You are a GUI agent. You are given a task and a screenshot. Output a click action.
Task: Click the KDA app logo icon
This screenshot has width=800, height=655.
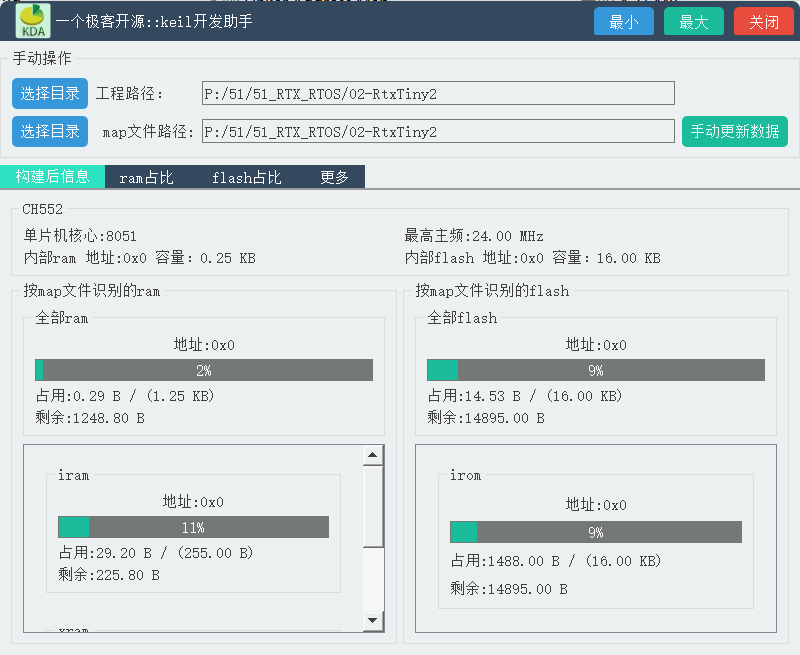click(33, 21)
